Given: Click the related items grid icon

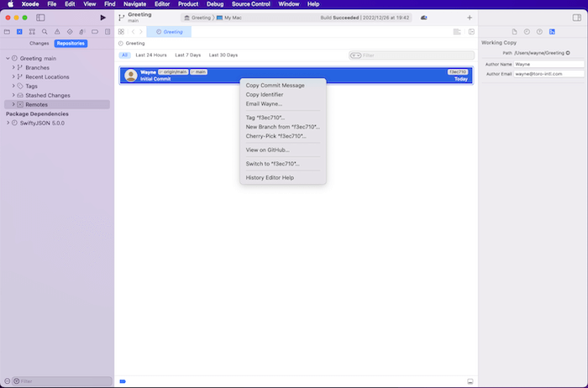Looking at the screenshot, I should (121, 32).
